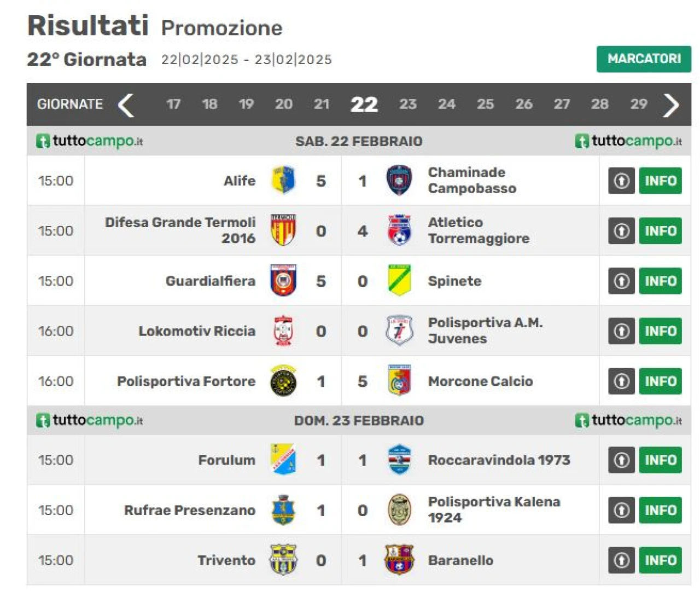Switch to giornata 17
The height and width of the screenshot is (597, 700).
click(173, 104)
